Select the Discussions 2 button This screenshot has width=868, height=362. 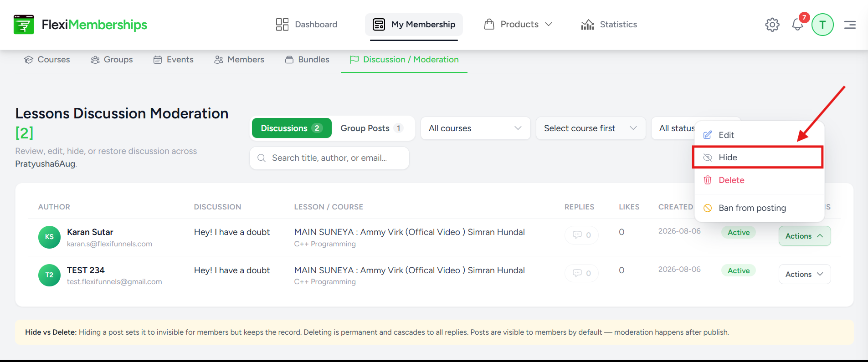(292, 128)
